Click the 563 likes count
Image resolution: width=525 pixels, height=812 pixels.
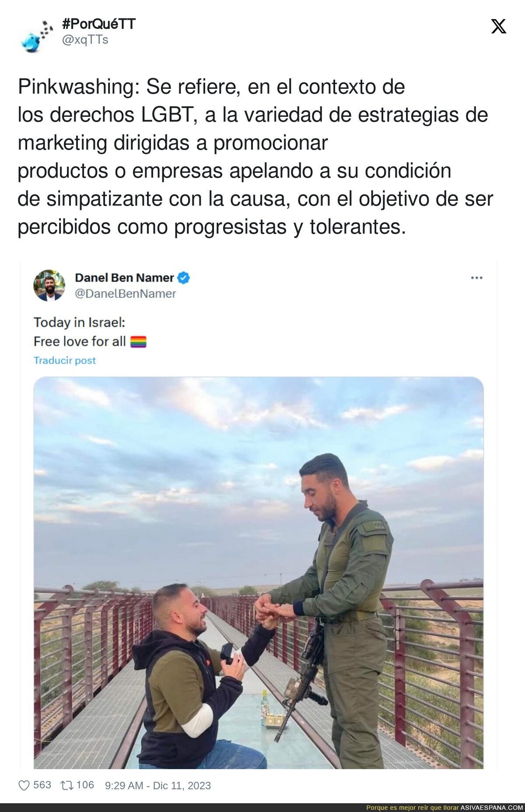(x=42, y=785)
